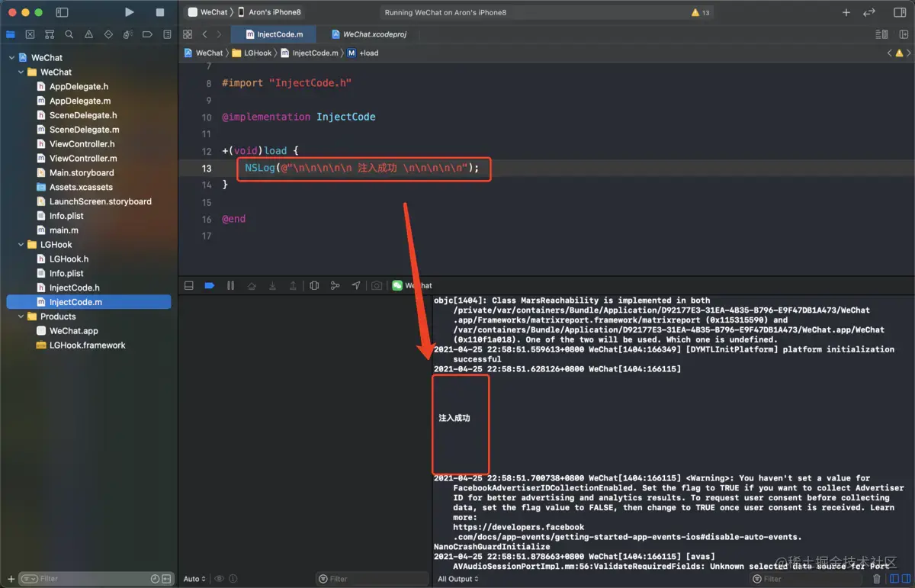Click the WeChat scheme selector
Screen dimensions: 915x588
(207, 12)
